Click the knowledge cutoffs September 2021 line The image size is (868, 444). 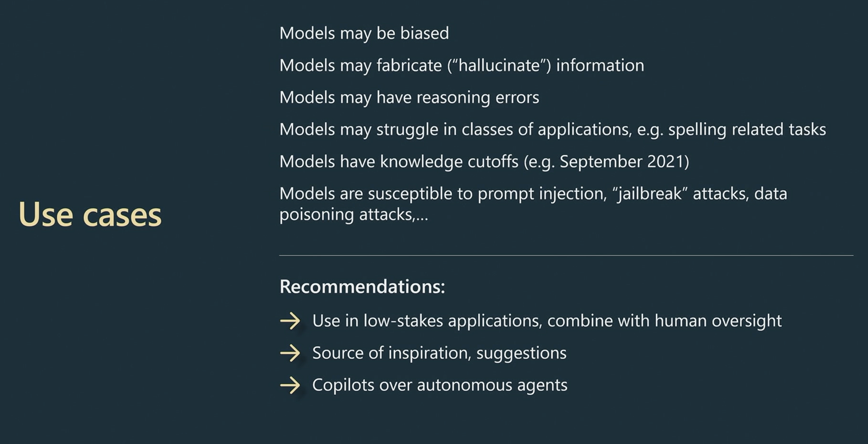tap(484, 162)
